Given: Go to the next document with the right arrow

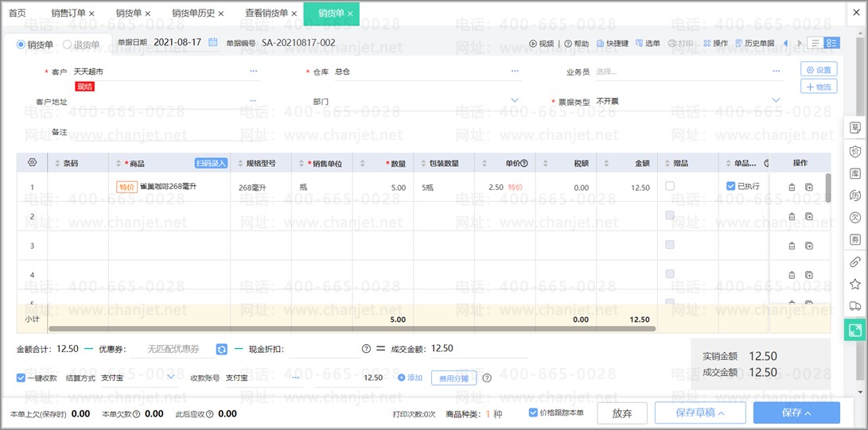Looking at the screenshot, I should 799,43.
